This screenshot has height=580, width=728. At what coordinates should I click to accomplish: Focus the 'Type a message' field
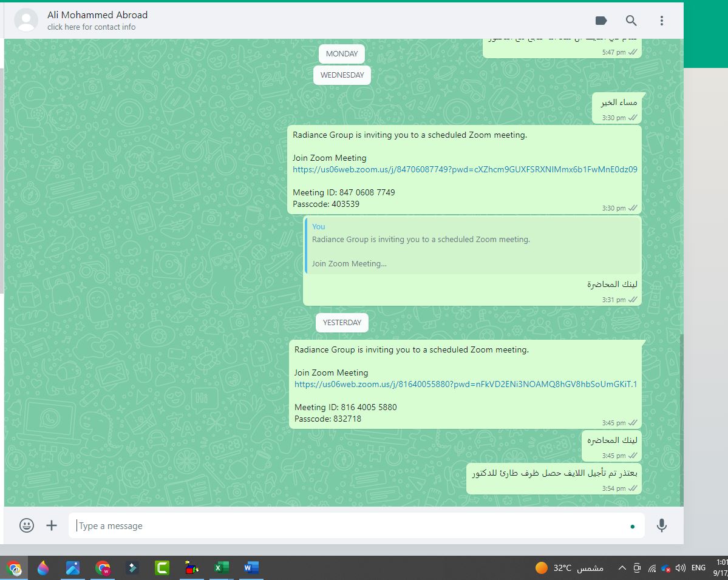click(356, 526)
